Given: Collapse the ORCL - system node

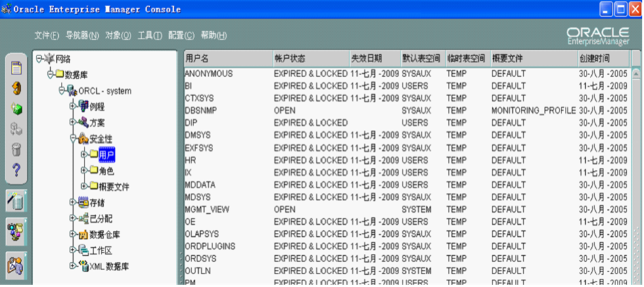Looking at the screenshot, I should click(62, 91).
